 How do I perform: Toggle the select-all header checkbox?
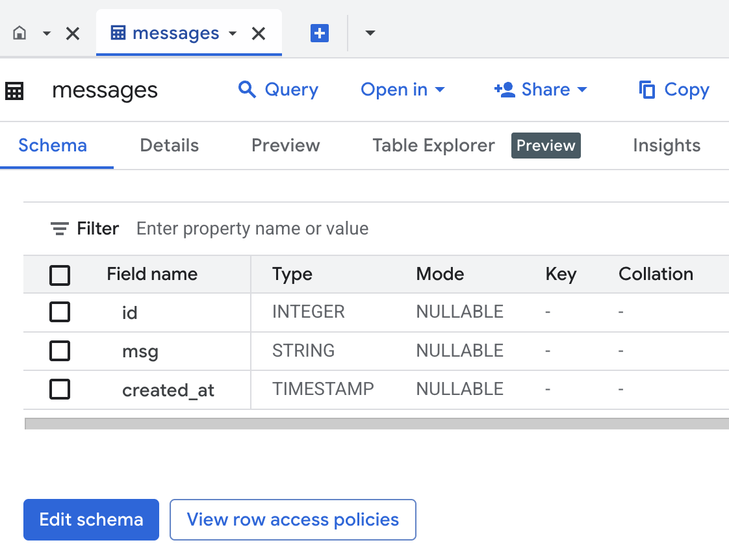(x=60, y=275)
